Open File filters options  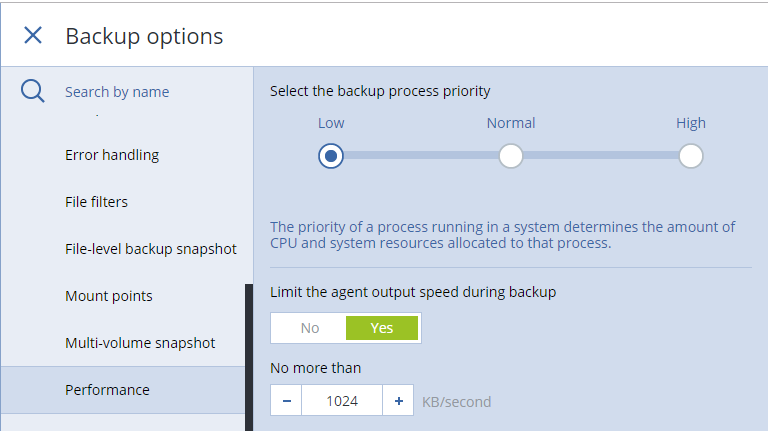tap(96, 202)
